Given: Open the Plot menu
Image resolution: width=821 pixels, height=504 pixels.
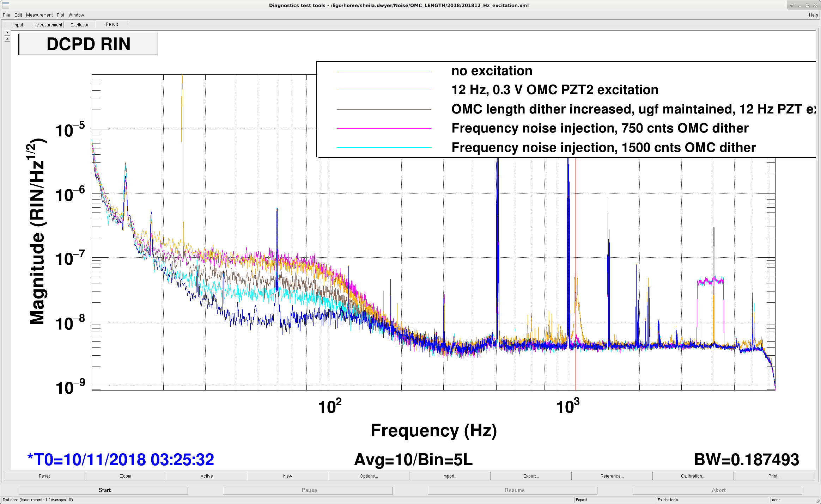Looking at the screenshot, I should coord(60,15).
